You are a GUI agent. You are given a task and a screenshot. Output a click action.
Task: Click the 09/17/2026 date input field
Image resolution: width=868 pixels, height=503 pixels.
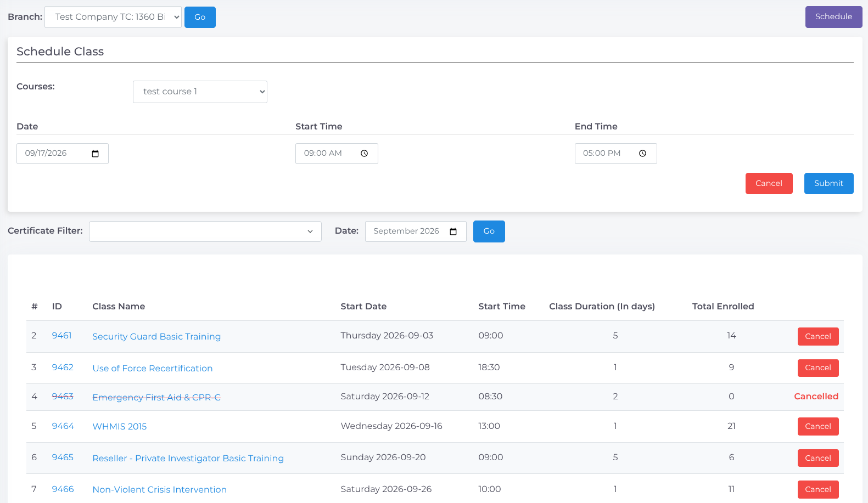[x=63, y=154]
